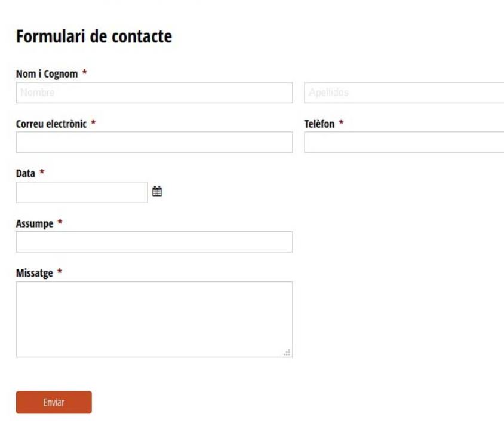The image size is (504, 435).
Task: Open the calendar date picker icon
Action: click(157, 191)
